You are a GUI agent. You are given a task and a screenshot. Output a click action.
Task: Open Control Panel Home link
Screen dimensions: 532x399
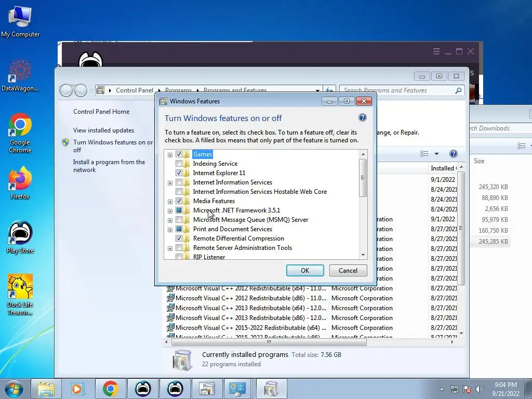pos(101,111)
